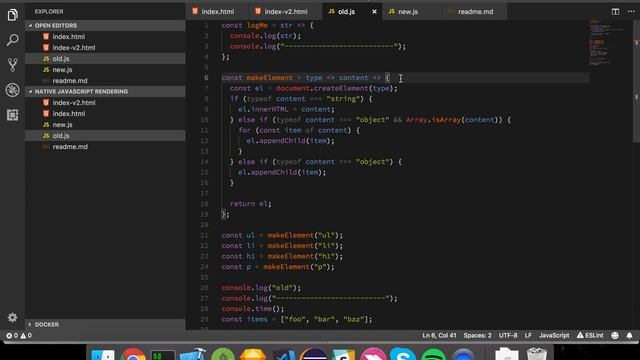Show problems via errors and warnings count

[x=19, y=336]
